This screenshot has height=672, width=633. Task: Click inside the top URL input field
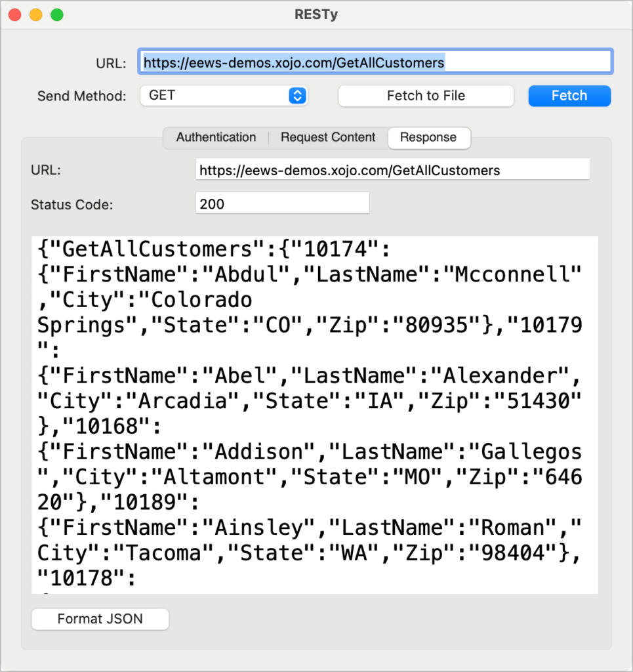(x=376, y=61)
